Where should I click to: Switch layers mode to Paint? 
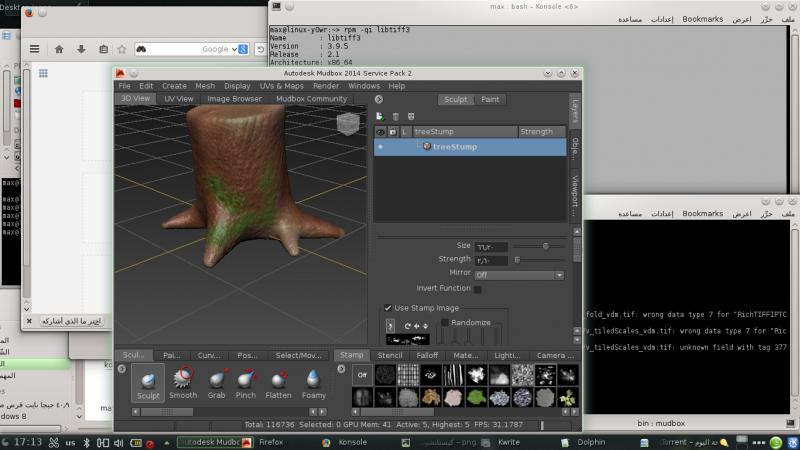pyautogui.click(x=490, y=99)
